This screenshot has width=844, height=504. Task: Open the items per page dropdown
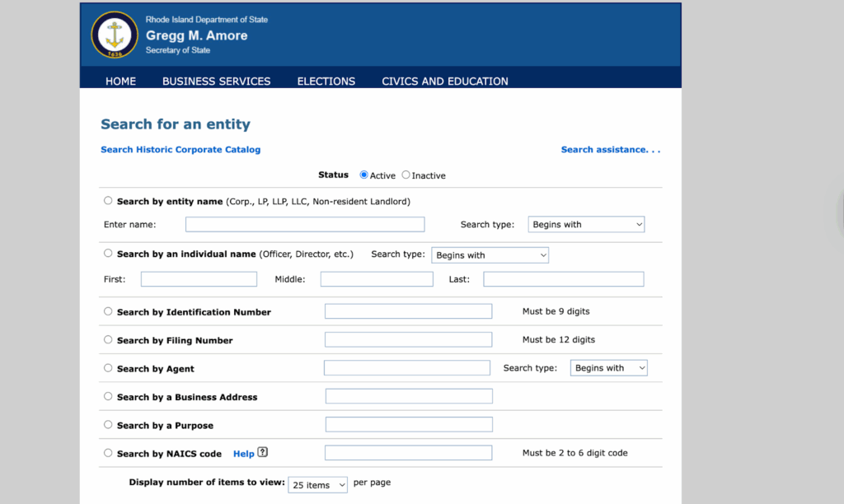click(x=317, y=485)
